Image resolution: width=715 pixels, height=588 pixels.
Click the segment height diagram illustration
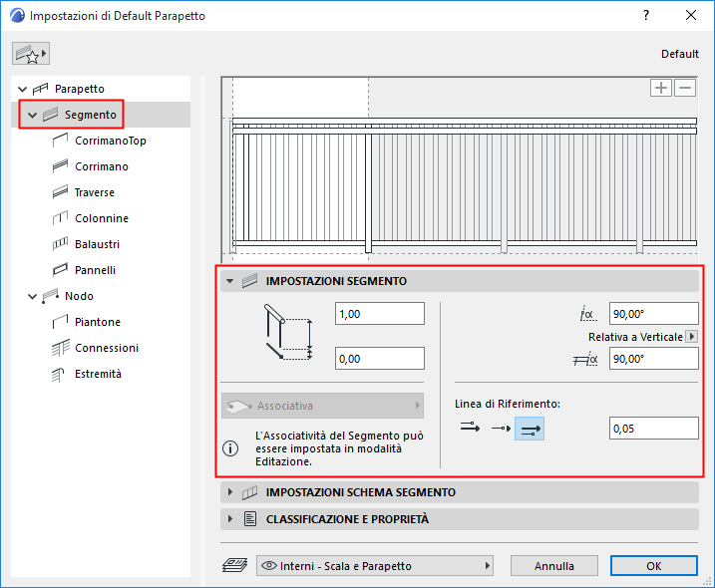pos(288,332)
